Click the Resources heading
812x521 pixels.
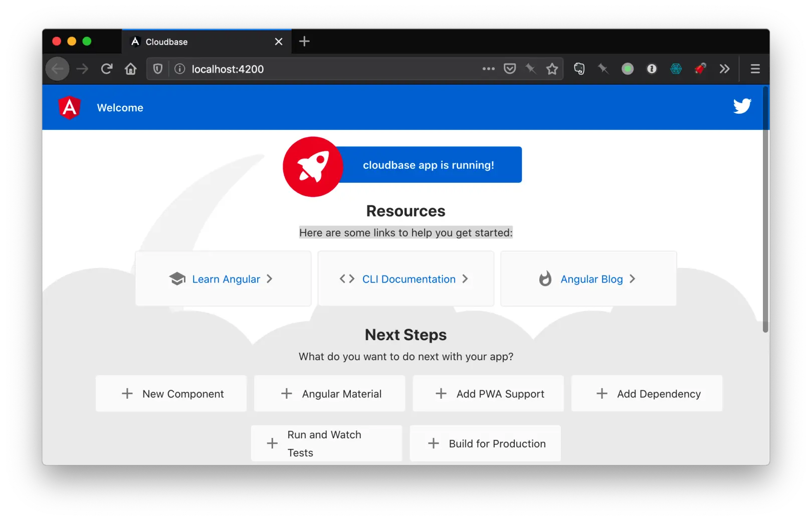point(406,211)
